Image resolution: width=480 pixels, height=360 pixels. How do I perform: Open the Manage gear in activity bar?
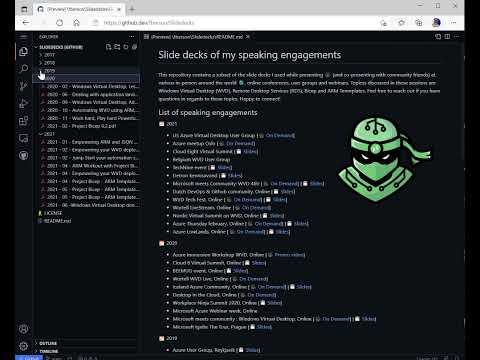pos(23,346)
